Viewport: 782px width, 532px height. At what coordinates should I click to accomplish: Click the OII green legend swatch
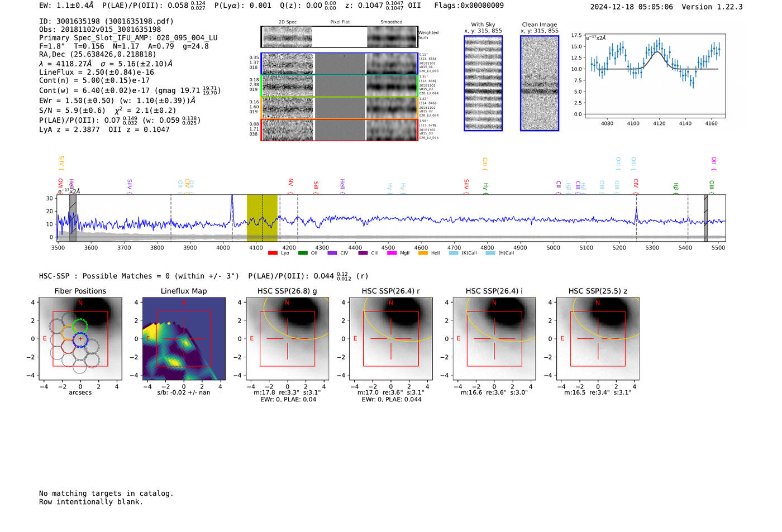click(x=303, y=253)
